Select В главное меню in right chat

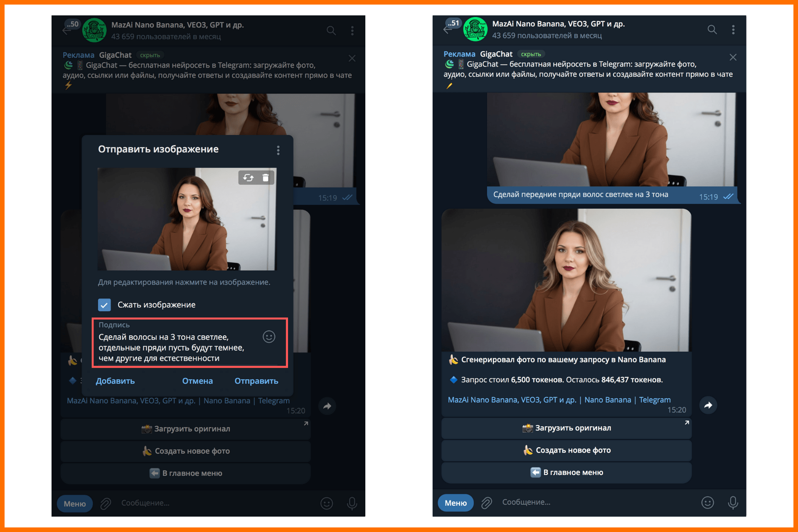(x=566, y=473)
